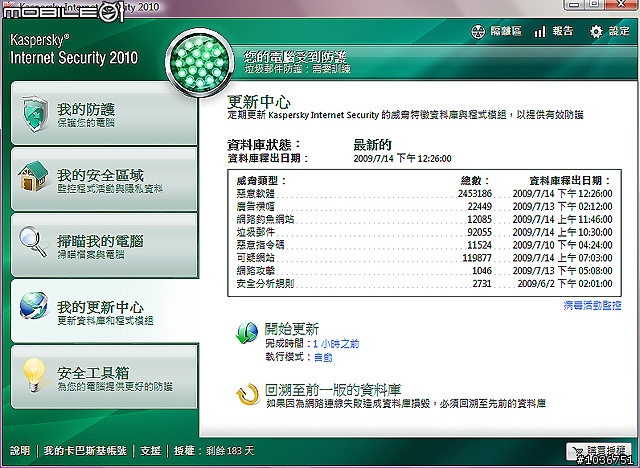Click the 2009/6/2 下午 02:01:00 date
Viewport: 640px width, 468px height.
click(x=565, y=284)
